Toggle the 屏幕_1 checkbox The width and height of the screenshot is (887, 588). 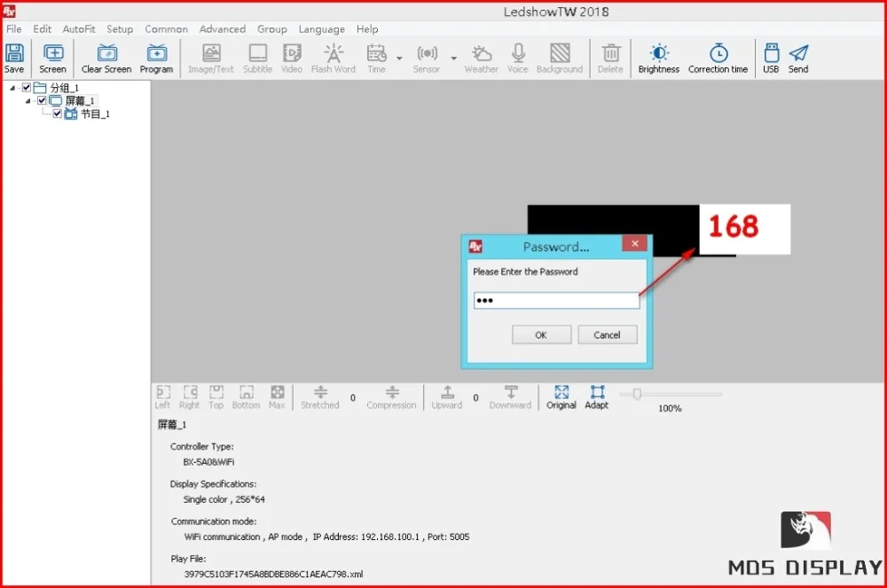(x=42, y=100)
